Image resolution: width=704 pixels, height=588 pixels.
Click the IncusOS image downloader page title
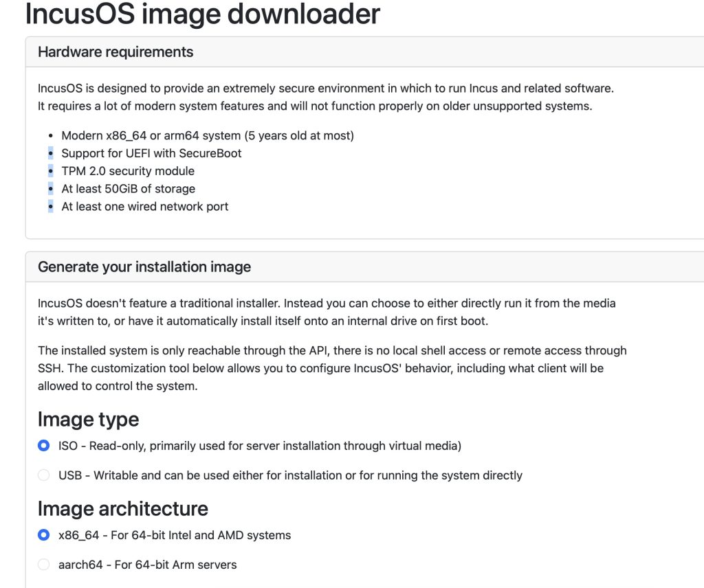(x=201, y=14)
